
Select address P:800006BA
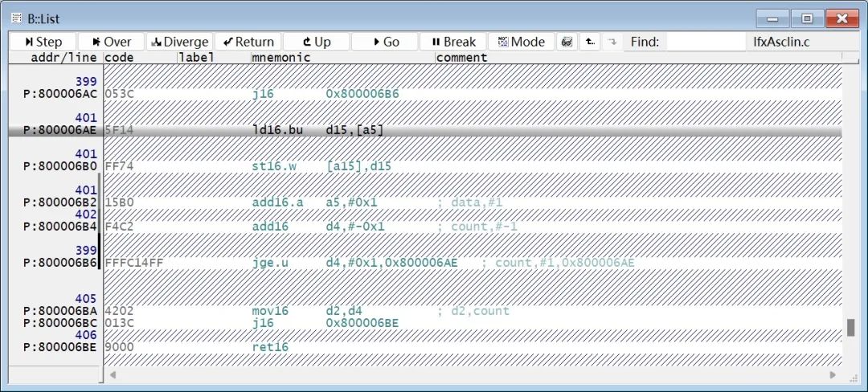59,311
